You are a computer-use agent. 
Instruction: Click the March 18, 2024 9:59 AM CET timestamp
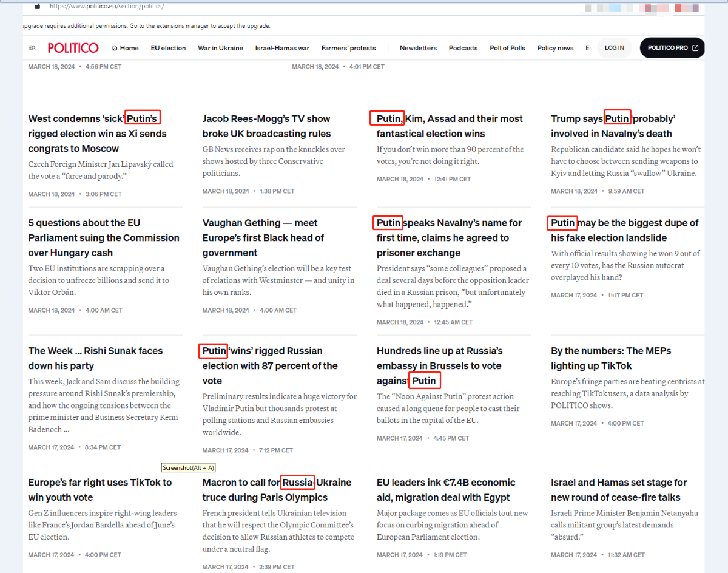[x=598, y=191]
